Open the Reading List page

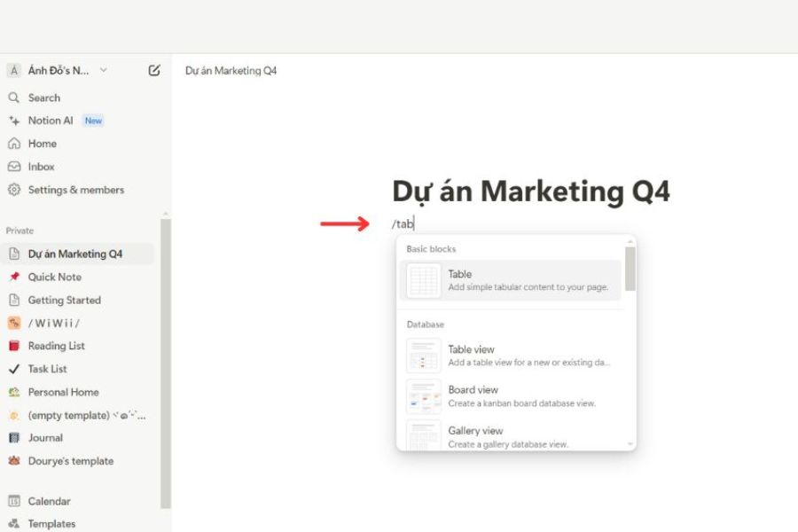click(56, 346)
